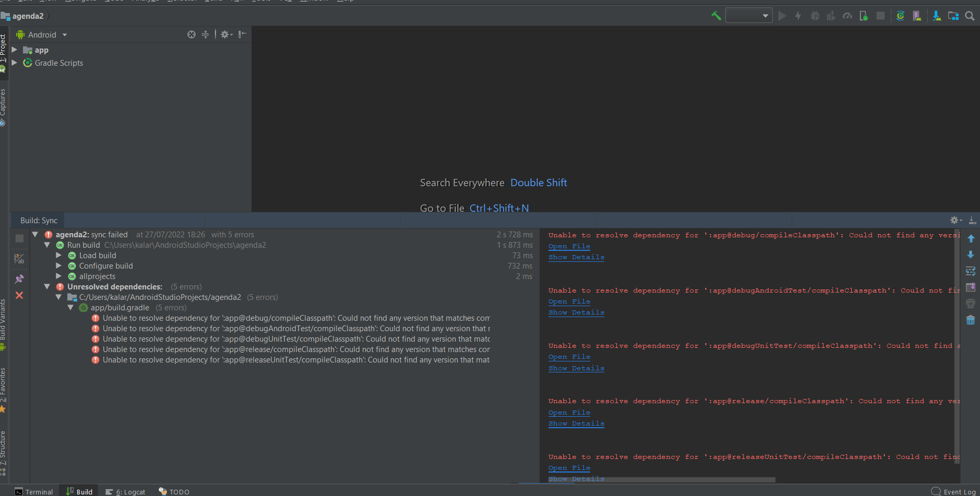
Task: Click Show Details under app@debug/compileClasspath error
Action: pos(576,257)
